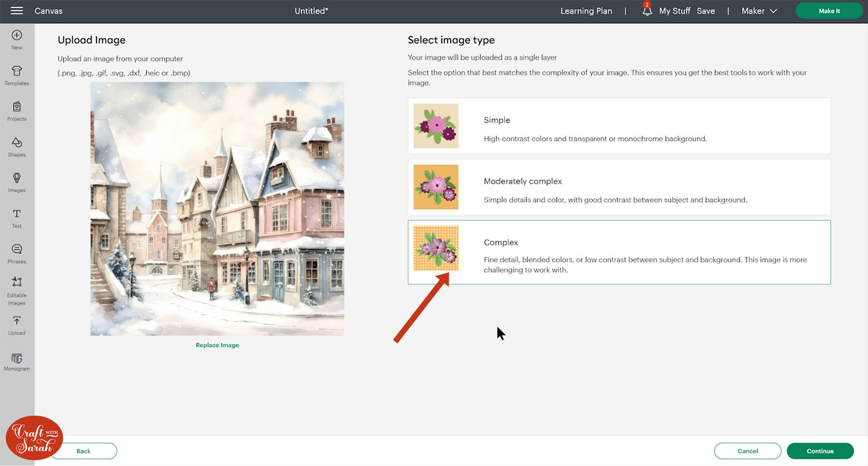
Task: Click the Replace Image link
Action: [x=217, y=345]
